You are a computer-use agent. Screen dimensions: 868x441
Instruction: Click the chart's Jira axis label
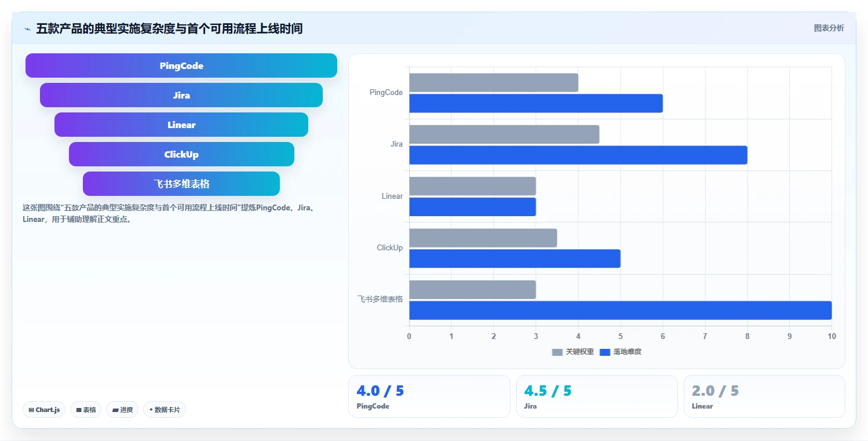pyautogui.click(x=396, y=144)
